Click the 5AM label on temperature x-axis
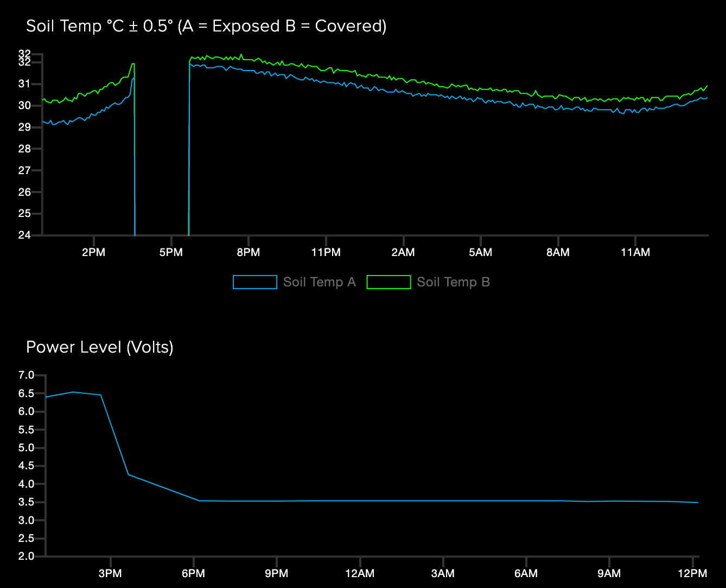The height and width of the screenshot is (588, 726). 480,252
